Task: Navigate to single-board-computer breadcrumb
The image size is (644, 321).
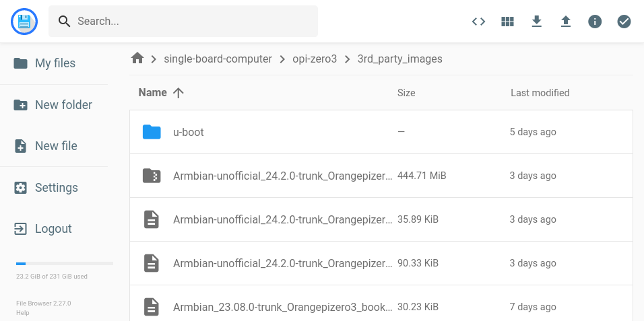Action: click(x=218, y=59)
